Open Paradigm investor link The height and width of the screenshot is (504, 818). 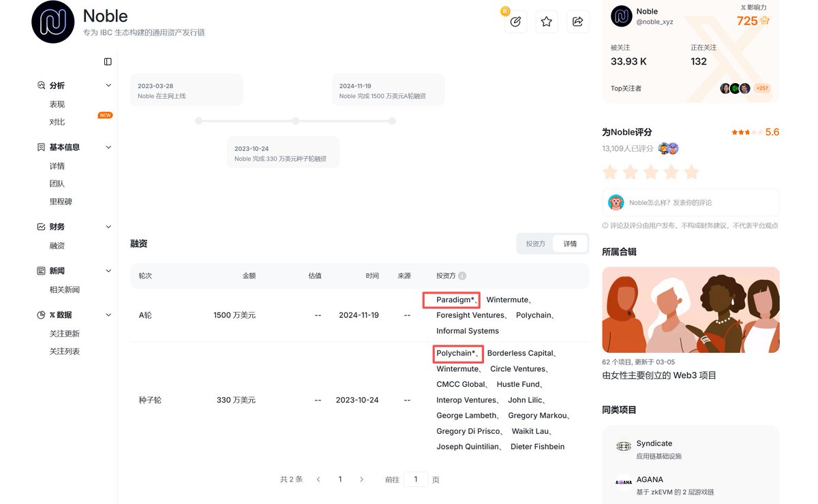coord(454,299)
